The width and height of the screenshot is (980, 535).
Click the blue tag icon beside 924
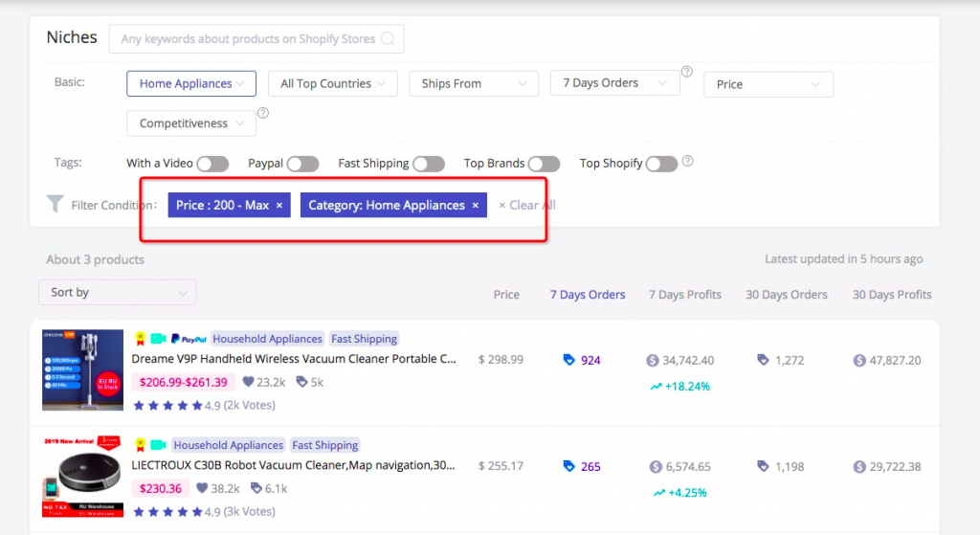coord(568,359)
